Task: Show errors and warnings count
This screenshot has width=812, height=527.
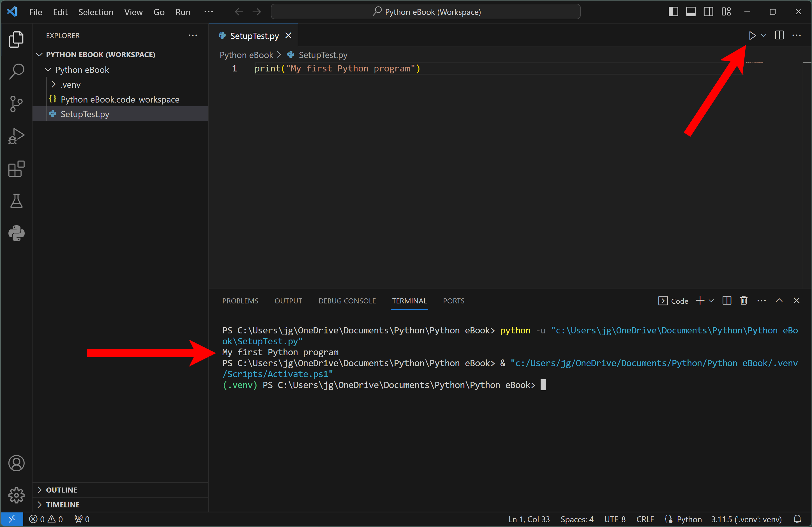Action: pyautogui.click(x=46, y=519)
